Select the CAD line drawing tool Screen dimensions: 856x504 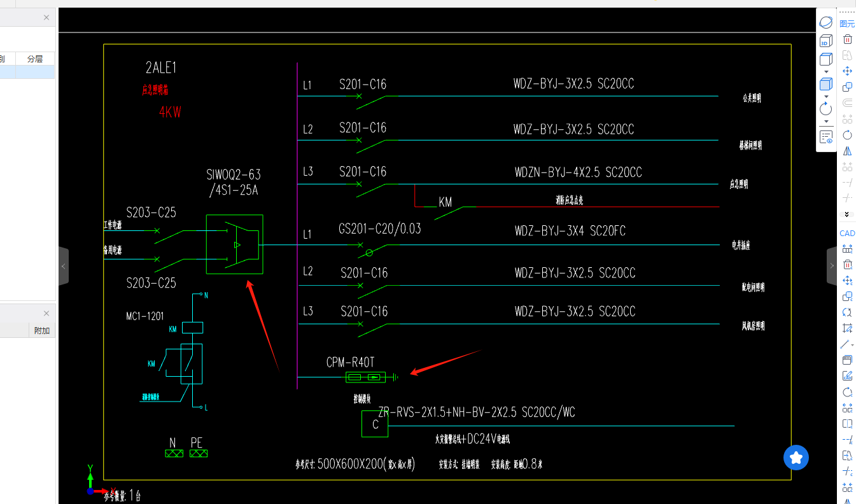[x=846, y=344]
